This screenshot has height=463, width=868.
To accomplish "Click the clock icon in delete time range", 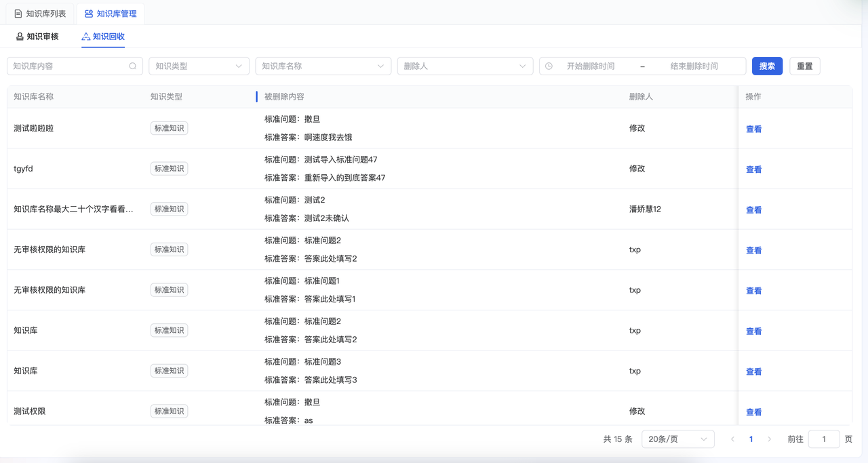I will click(x=549, y=66).
